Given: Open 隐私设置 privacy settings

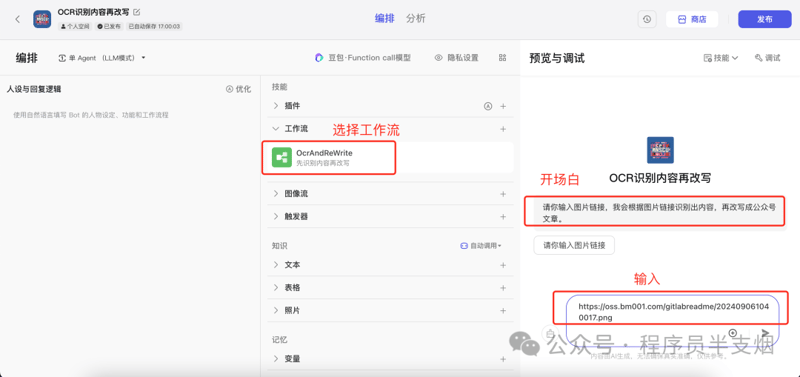Looking at the screenshot, I should click(457, 58).
